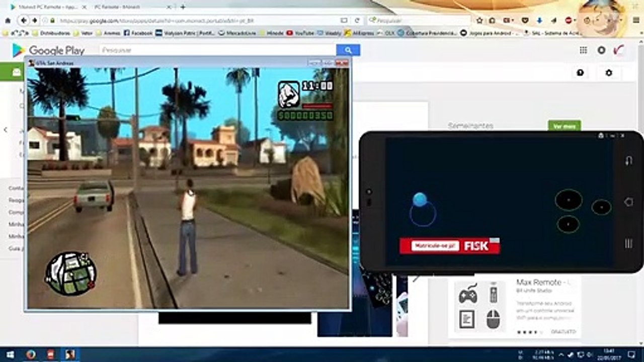This screenshot has width=644, height=362.
Task: Show hidden system tray icons
Action: pos(561,354)
